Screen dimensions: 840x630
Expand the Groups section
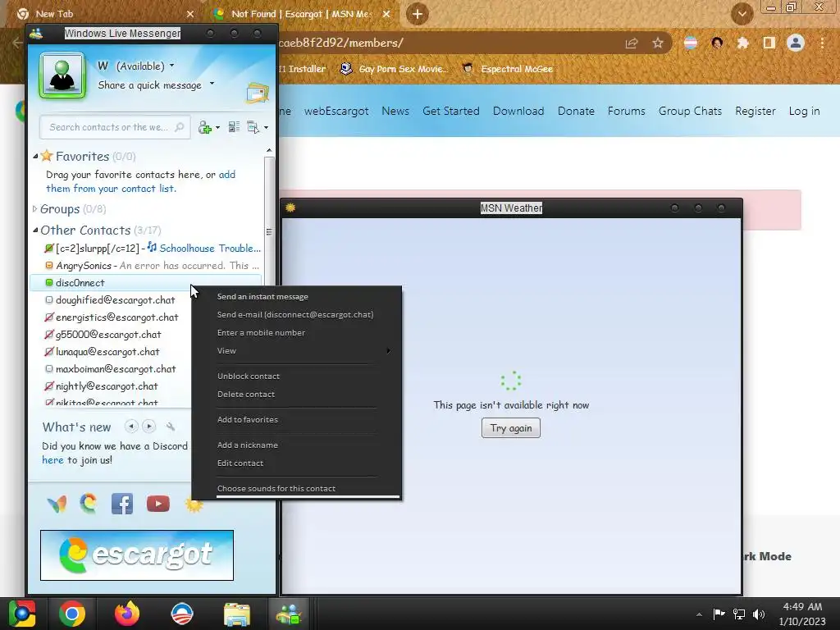coord(34,208)
